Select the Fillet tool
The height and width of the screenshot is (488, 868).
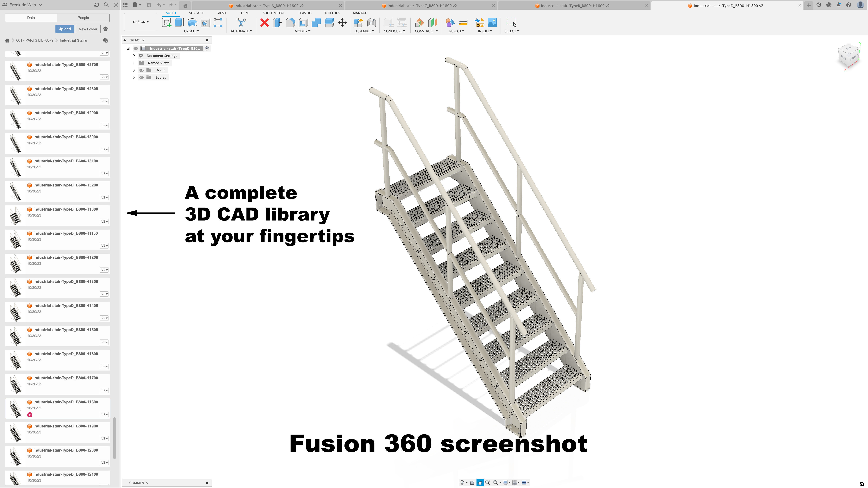tap(290, 23)
